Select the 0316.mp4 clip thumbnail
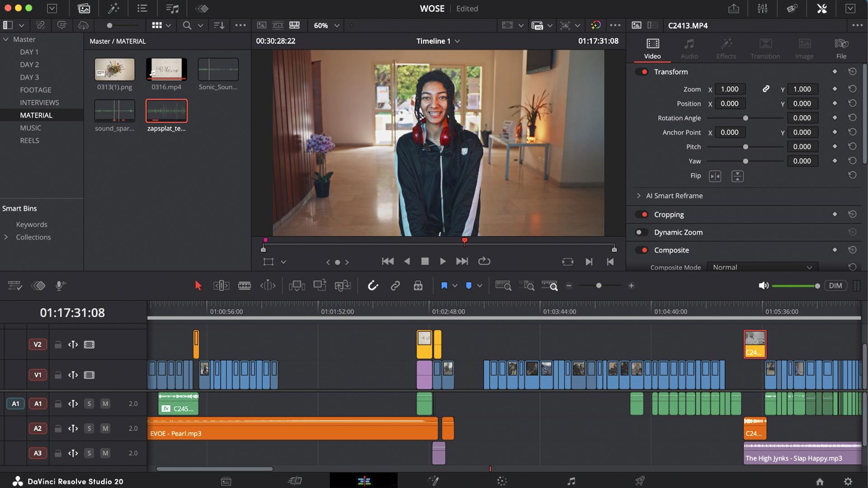 coord(166,69)
